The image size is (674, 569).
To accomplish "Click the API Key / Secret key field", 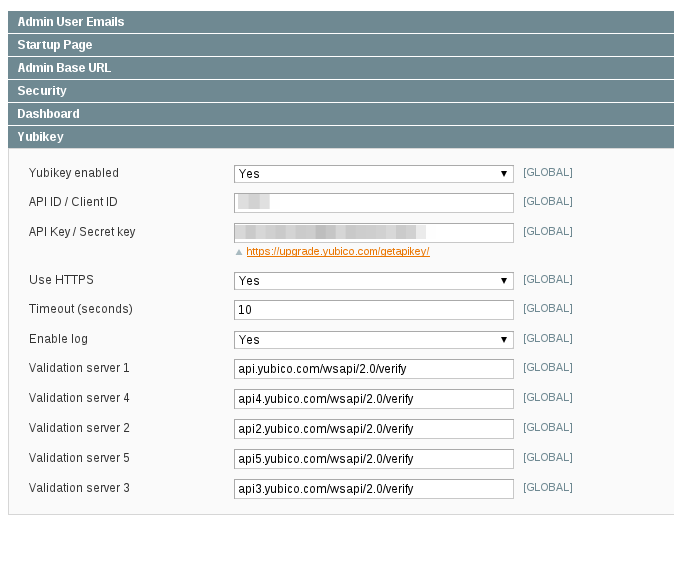I will [x=373, y=232].
